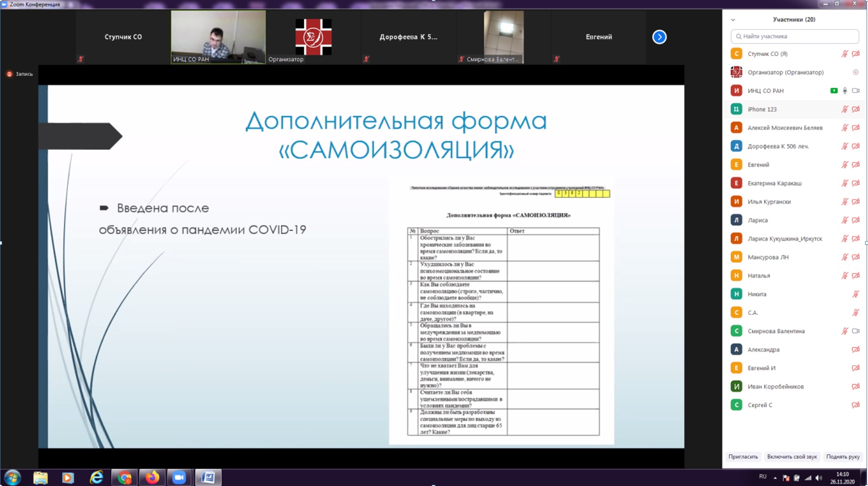The width and height of the screenshot is (868, 486).
Task: Select Дорофеева К 5... video tile
Action: [x=408, y=37]
